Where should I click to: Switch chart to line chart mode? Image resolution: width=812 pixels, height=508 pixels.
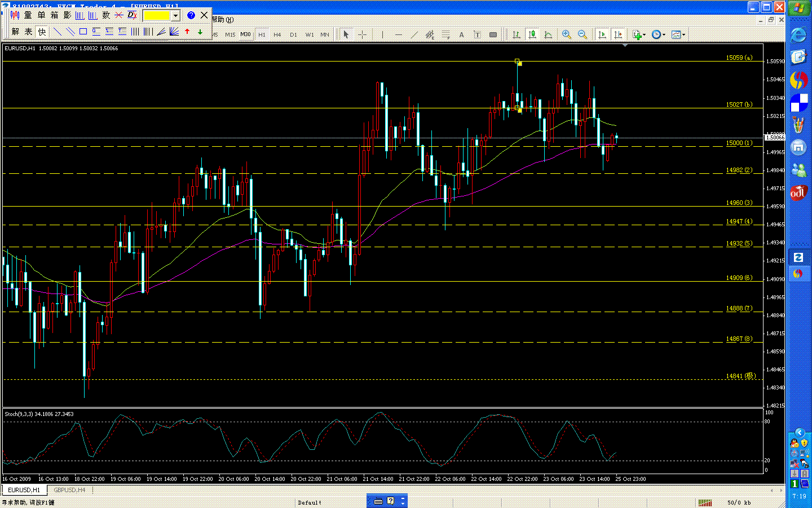[x=548, y=34]
